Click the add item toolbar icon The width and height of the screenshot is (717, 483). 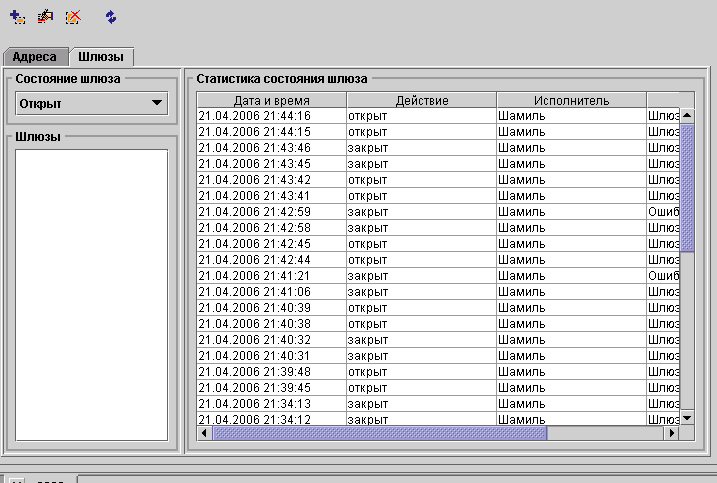point(17,17)
